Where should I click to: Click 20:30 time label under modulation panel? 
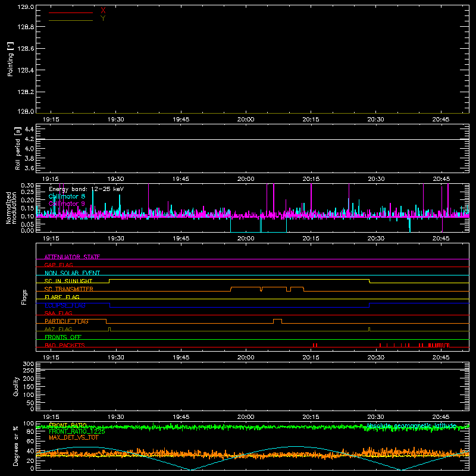click(376, 239)
